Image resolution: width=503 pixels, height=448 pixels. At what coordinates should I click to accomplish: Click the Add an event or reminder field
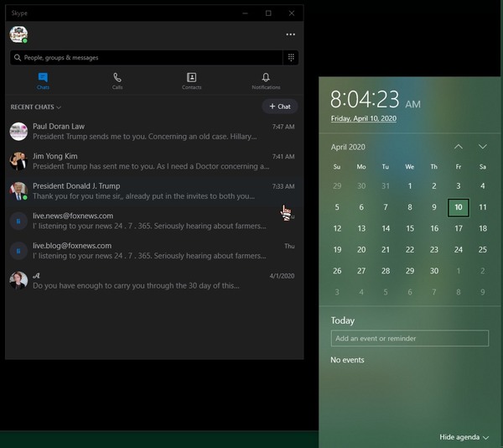(x=409, y=338)
